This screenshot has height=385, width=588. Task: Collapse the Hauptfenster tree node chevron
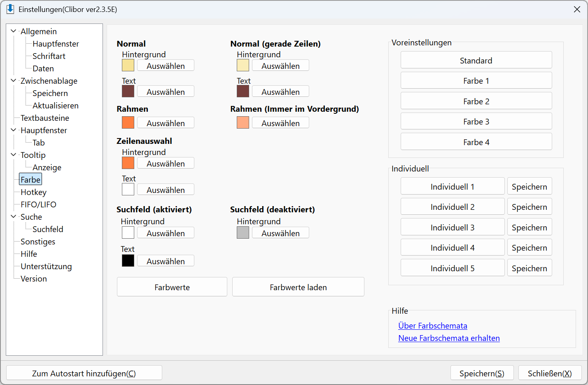click(x=14, y=130)
